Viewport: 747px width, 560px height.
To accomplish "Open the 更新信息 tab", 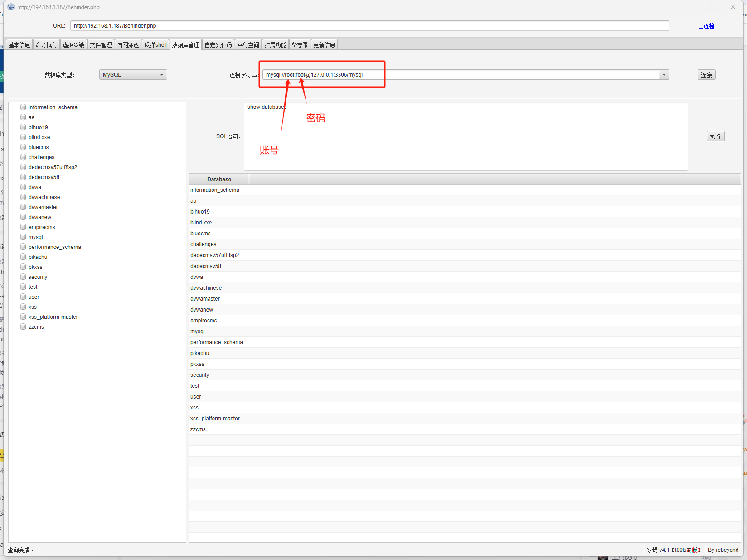I will 324,45.
